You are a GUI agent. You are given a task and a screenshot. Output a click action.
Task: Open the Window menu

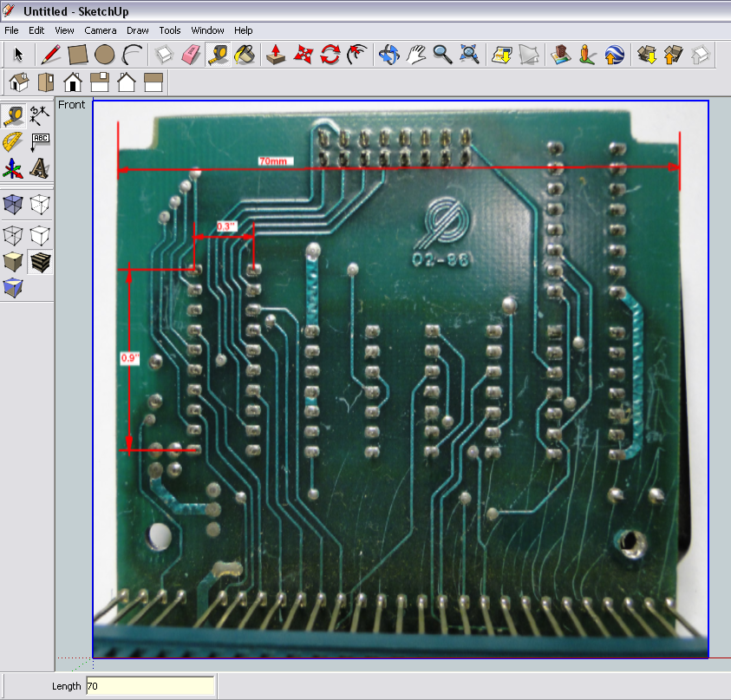(207, 30)
